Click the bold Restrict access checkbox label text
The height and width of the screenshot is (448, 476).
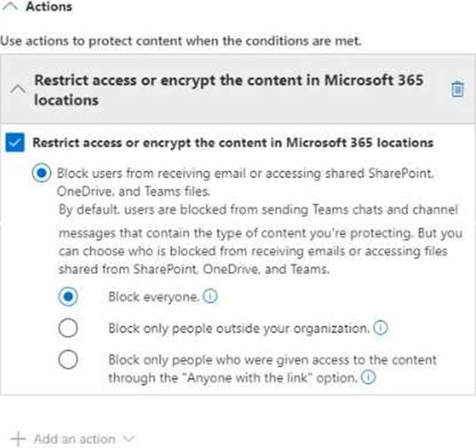point(232,142)
